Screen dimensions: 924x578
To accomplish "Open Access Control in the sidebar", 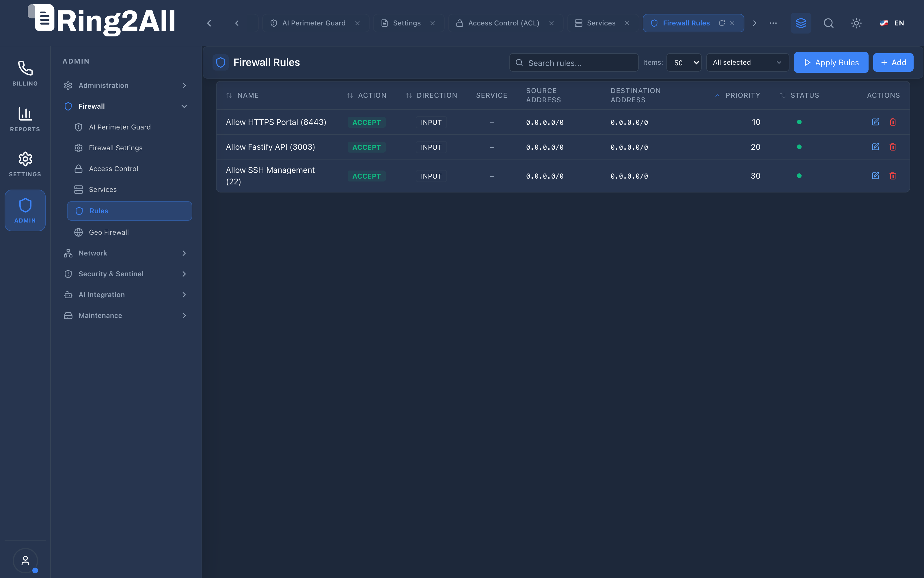I will click(130, 168).
